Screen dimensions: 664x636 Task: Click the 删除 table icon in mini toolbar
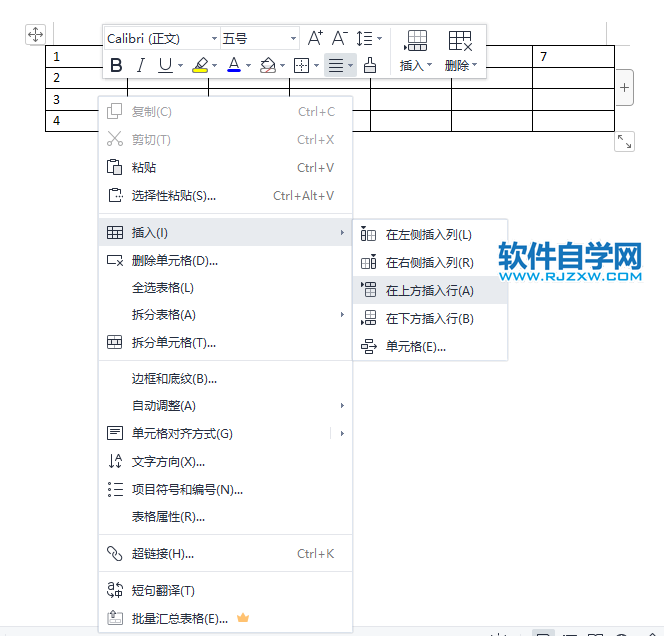pyautogui.click(x=460, y=41)
